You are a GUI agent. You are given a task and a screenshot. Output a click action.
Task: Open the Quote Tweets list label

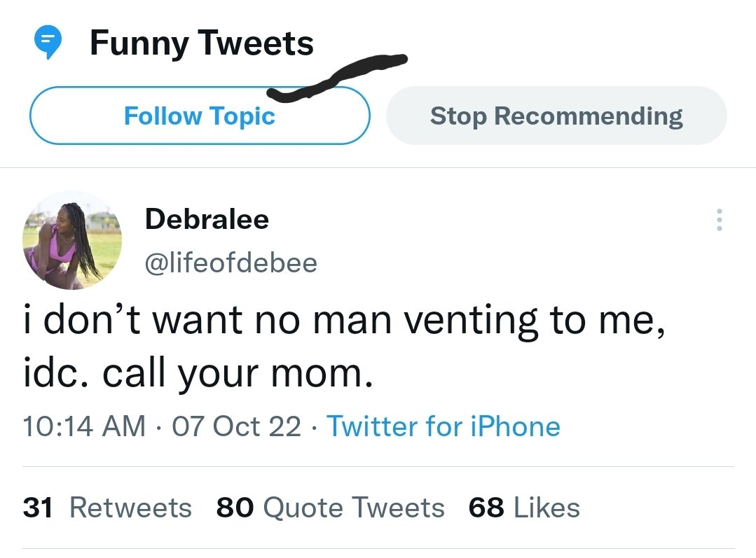pyautogui.click(x=353, y=508)
